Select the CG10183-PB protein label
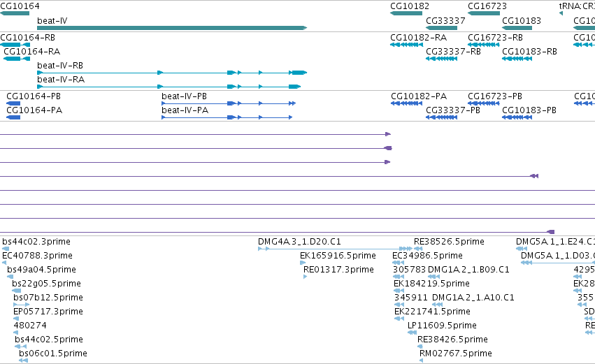 [x=529, y=110]
